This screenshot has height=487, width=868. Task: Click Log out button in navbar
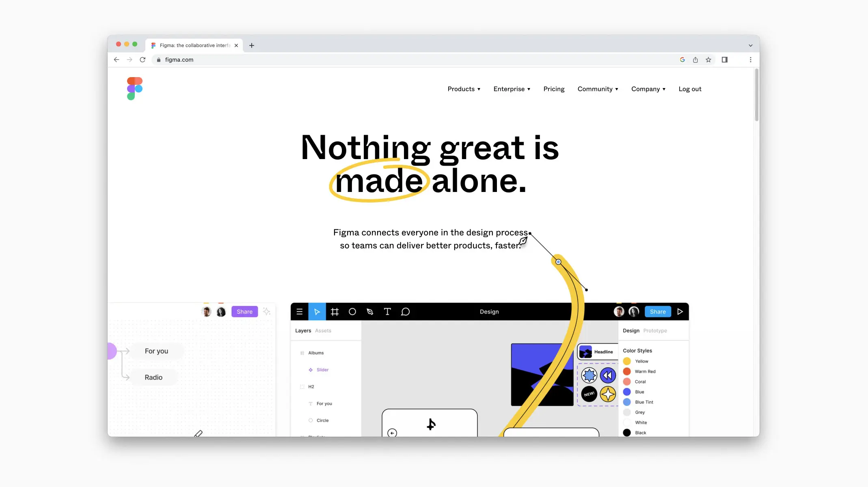pos(690,89)
